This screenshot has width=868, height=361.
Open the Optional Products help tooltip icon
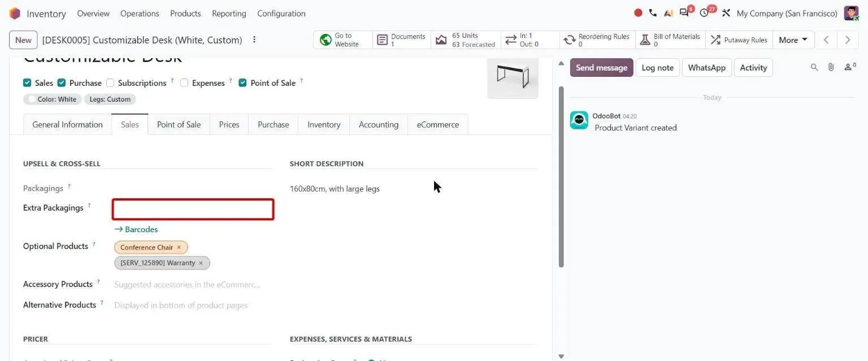click(x=94, y=244)
